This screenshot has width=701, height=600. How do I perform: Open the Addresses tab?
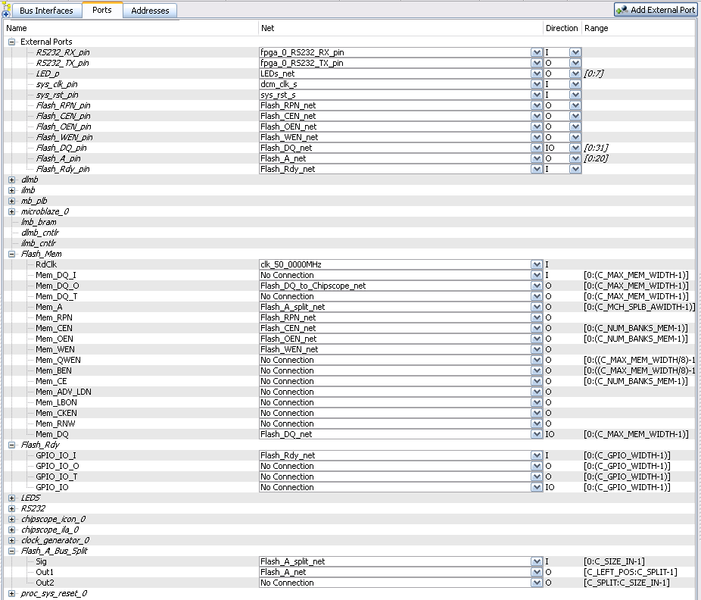coord(150,10)
